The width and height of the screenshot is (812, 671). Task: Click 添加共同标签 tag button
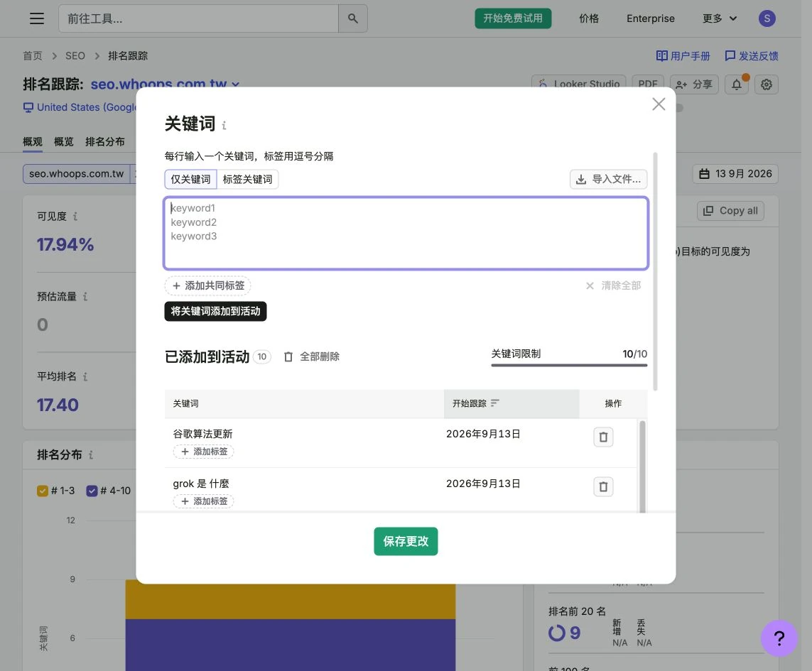click(208, 285)
